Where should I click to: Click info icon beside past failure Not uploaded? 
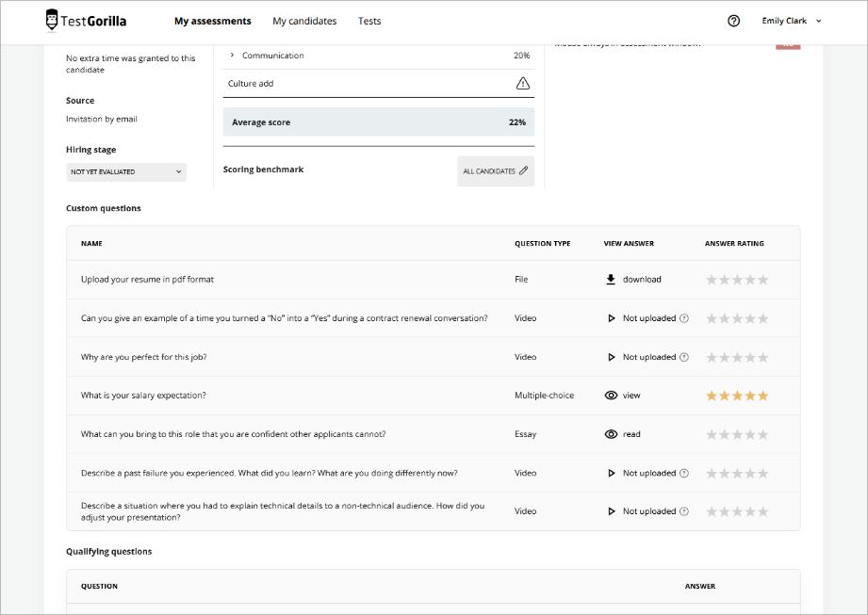(x=684, y=473)
